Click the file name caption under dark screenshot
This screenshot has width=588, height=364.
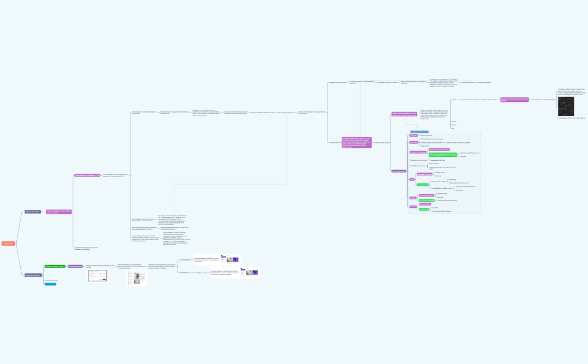[571, 118]
